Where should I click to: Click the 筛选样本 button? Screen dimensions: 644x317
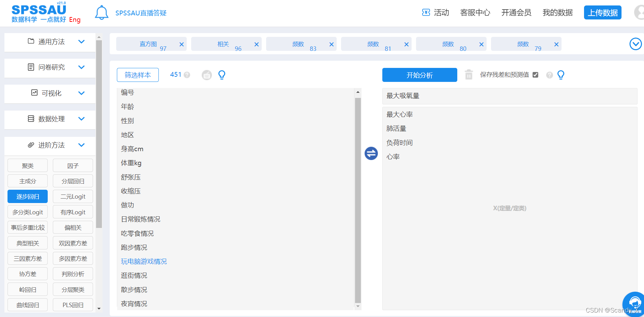pyautogui.click(x=138, y=75)
